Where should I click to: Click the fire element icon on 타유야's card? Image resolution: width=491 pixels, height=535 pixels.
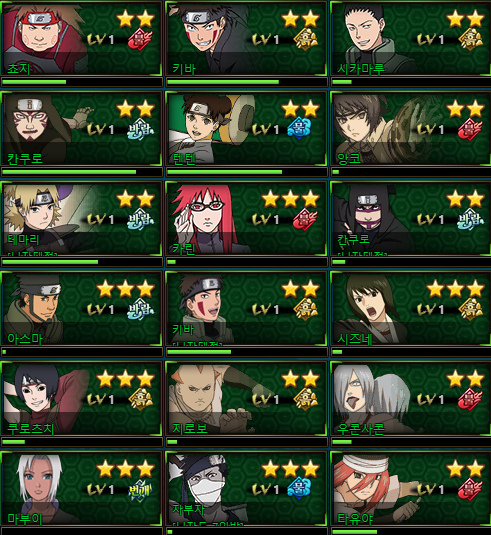470,489
